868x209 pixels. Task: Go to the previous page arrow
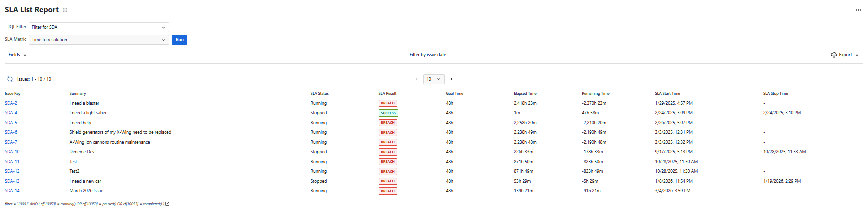(x=417, y=79)
